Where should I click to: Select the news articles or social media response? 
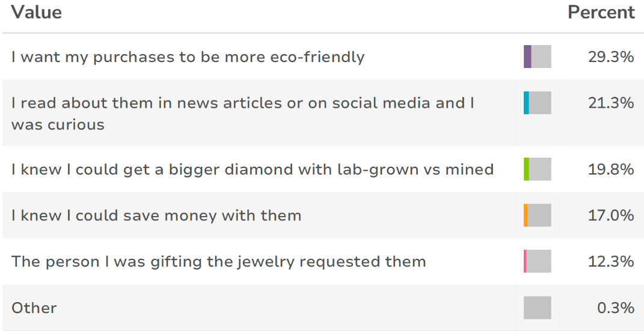tap(243, 114)
